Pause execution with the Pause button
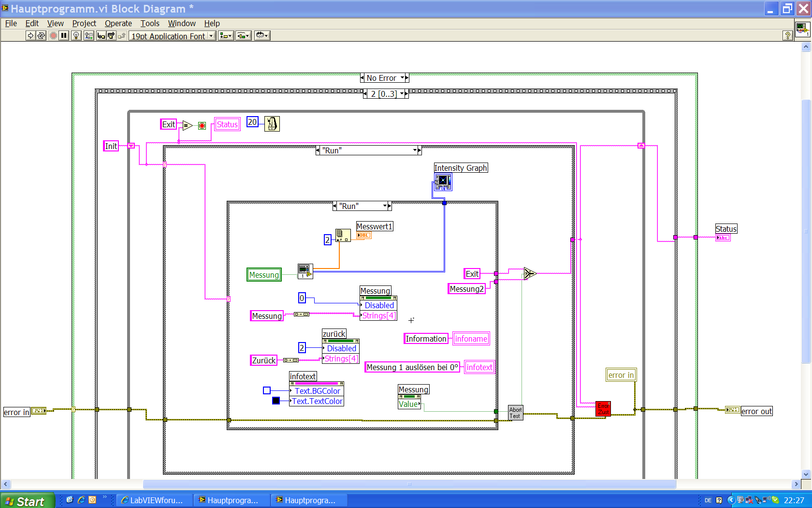This screenshot has width=812, height=508. (64, 35)
